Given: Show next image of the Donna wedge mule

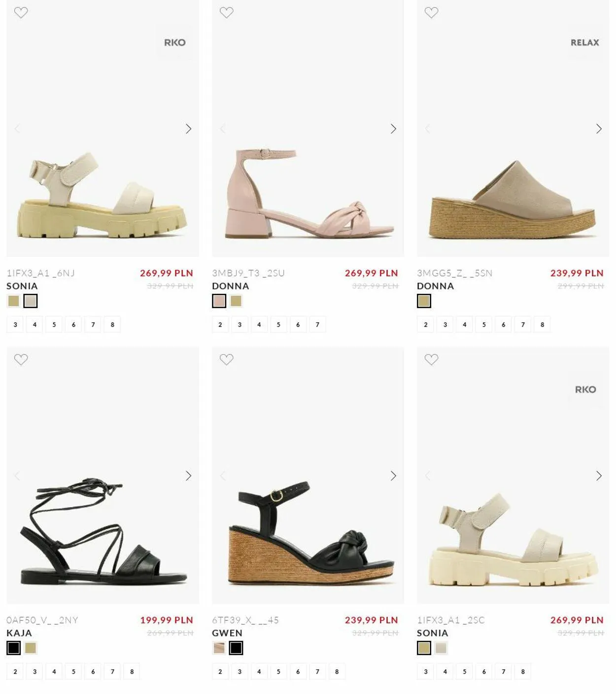Looking at the screenshot, I should 599,129.
